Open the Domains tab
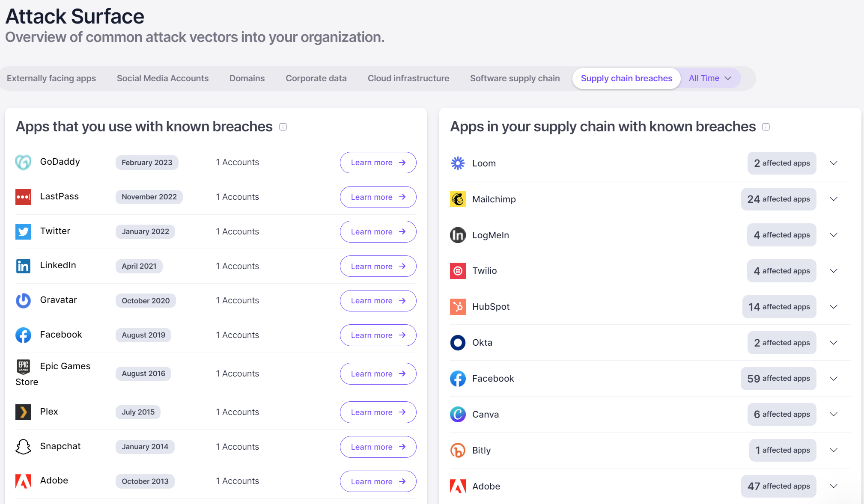 [x=247, y=78]
